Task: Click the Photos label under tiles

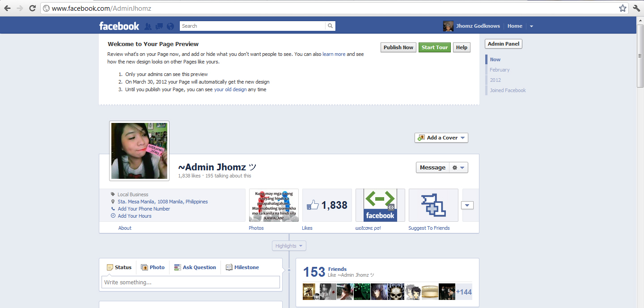Action: 256,228
